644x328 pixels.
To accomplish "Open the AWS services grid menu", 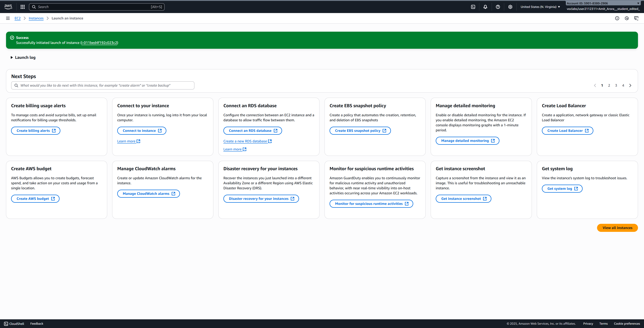I will (22, 7).
